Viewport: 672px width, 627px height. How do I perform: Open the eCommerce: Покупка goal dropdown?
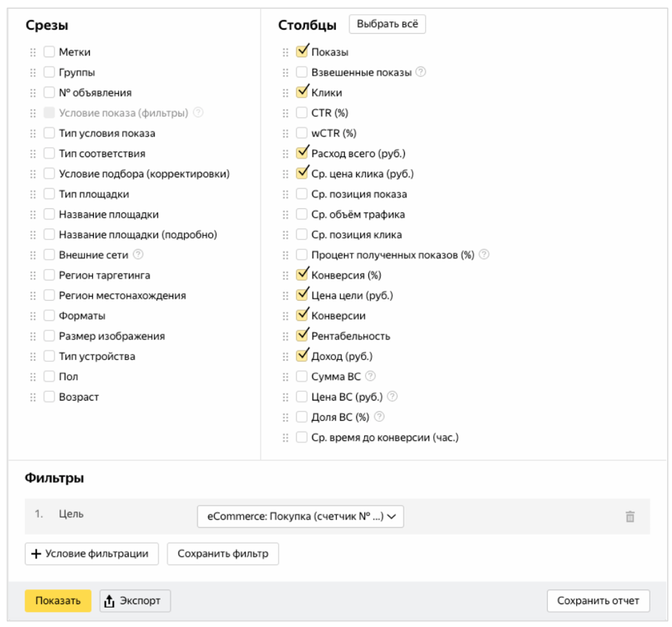300,517
